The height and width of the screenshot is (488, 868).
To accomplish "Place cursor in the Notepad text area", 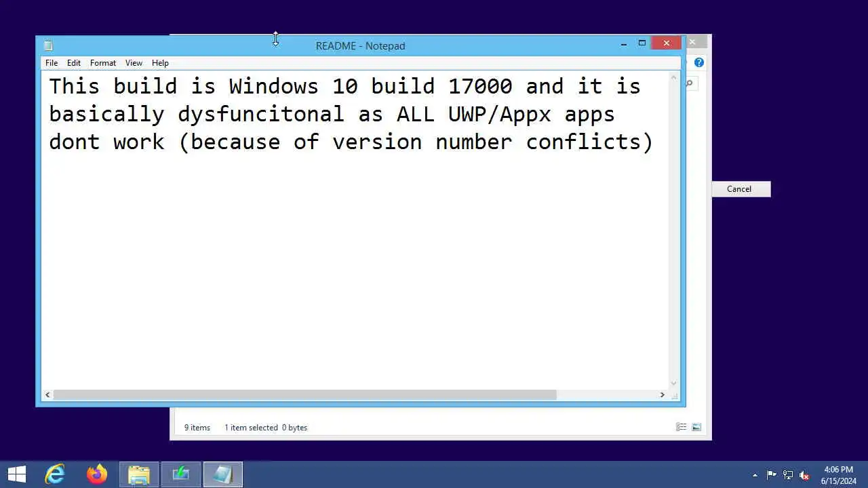I will (355, 230).
